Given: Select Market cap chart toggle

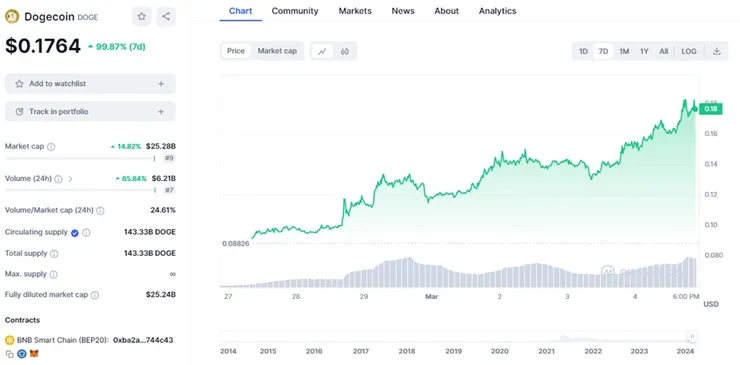Looking at the screenshot, I should [277, 51].
